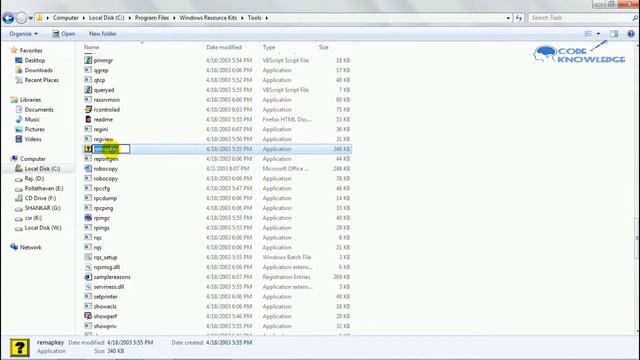The image size is (640, 360).
Task: Click the rcontrolad application icon
Action: coord(88,109)
